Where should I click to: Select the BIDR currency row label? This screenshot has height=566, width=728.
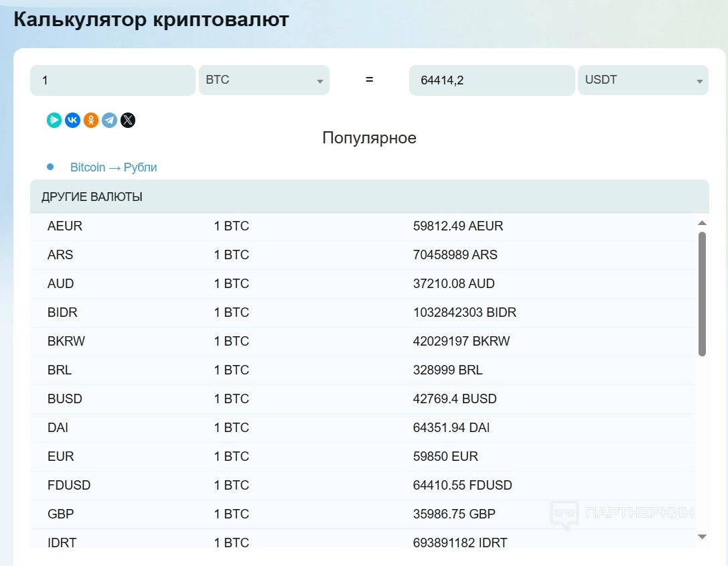tap(62, 313)
